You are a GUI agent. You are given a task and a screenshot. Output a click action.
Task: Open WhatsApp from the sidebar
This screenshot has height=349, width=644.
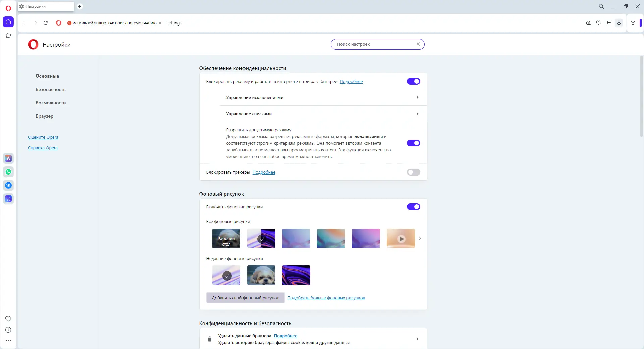(x=8, y=172)
